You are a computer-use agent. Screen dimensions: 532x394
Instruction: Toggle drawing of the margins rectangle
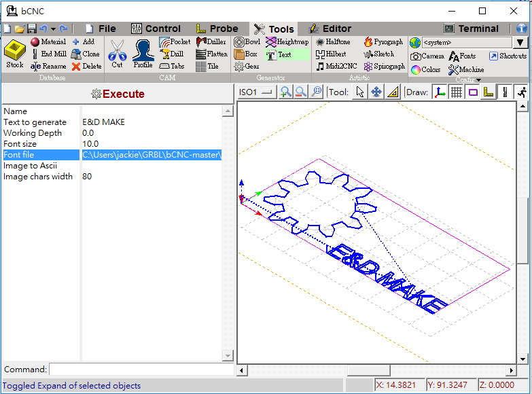(473, 92)
